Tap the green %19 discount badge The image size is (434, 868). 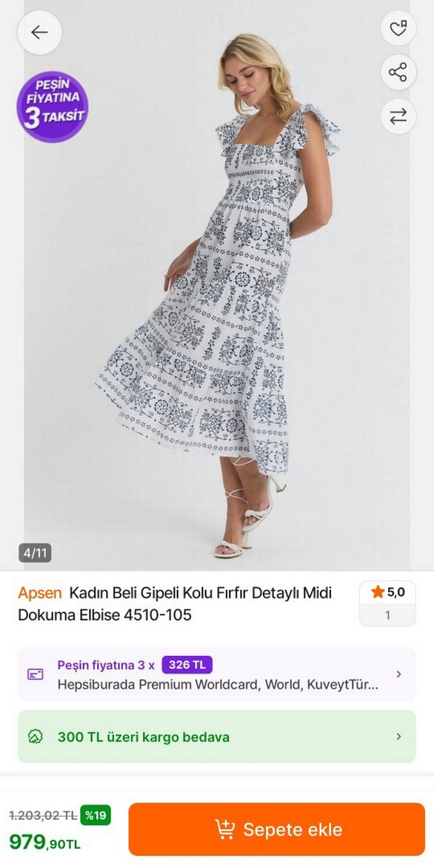(96, 815)
